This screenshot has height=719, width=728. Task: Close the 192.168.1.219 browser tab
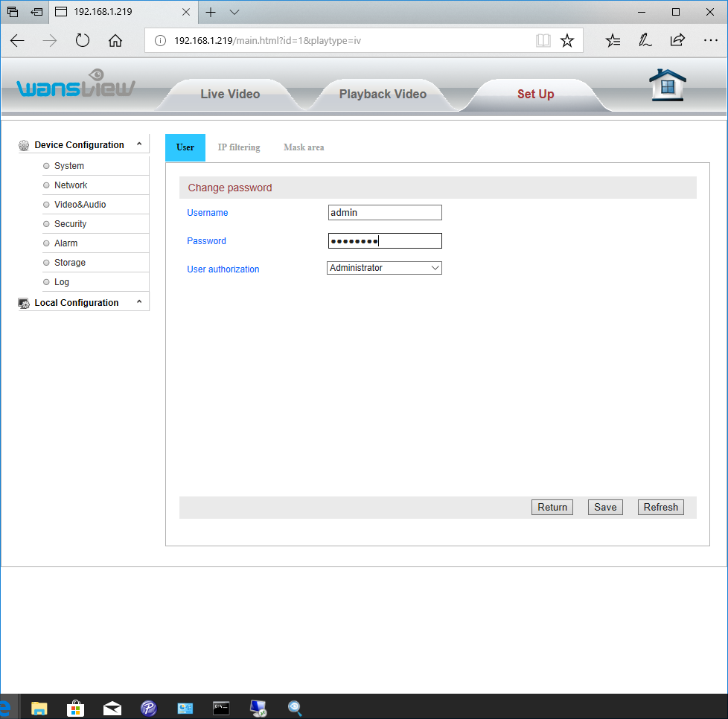pyautogui.click(x=185, y=12)
